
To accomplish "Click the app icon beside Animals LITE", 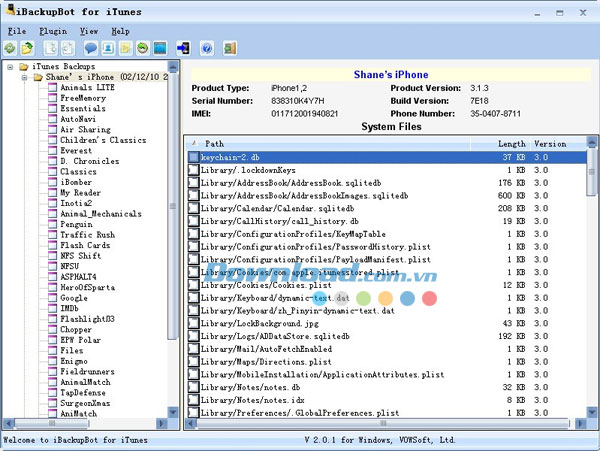I will point(53,88).
